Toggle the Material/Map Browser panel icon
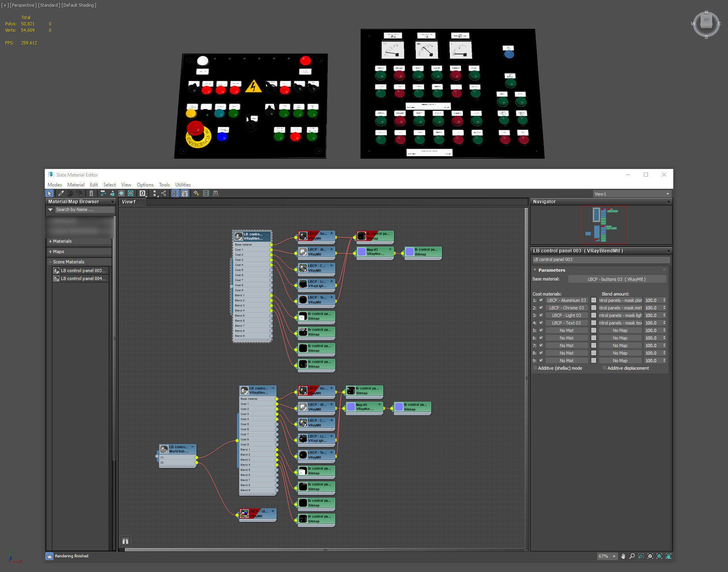Screen dimensions: 728x572 (175, 193)
